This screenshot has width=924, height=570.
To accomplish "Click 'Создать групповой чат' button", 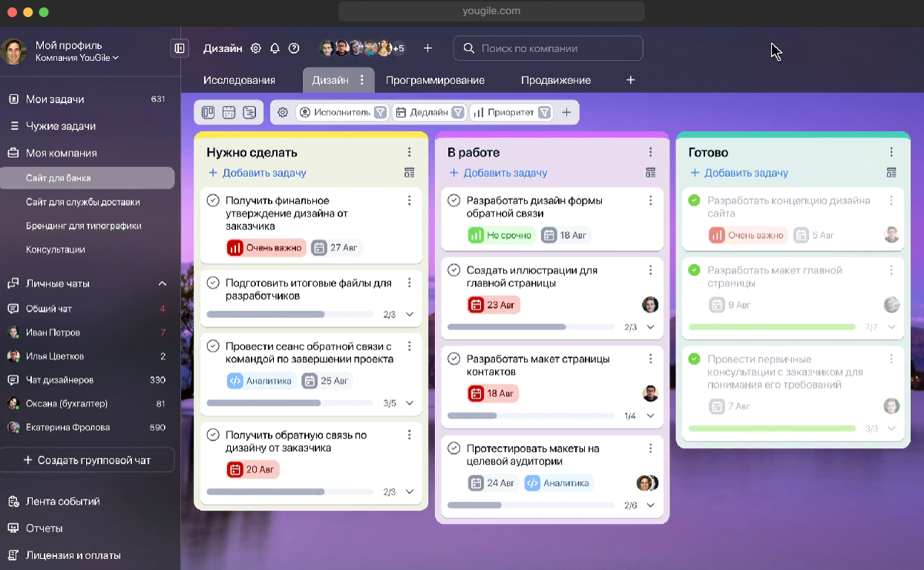I will [x=88, y=460].
